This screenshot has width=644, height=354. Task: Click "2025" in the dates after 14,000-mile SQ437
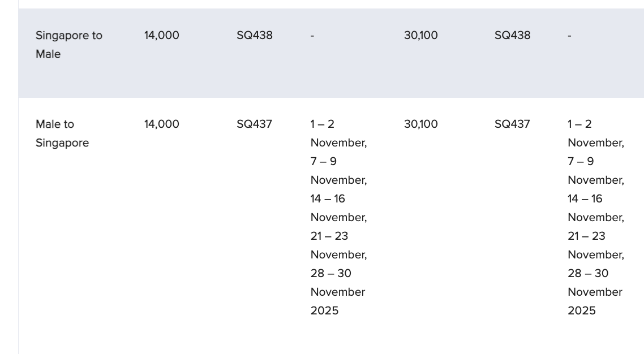pos(324,311)
